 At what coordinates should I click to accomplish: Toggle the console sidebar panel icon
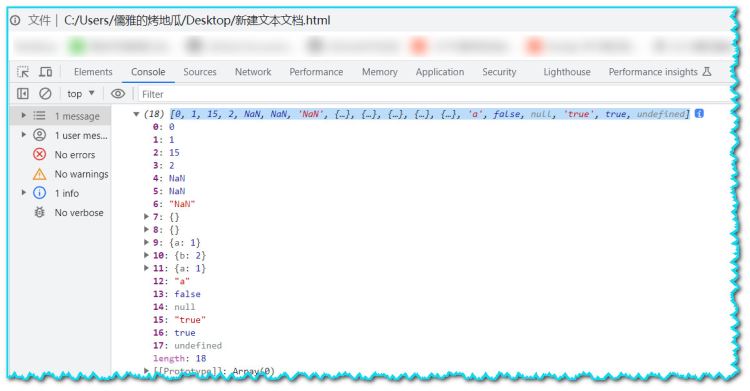[x=22, y=94]
